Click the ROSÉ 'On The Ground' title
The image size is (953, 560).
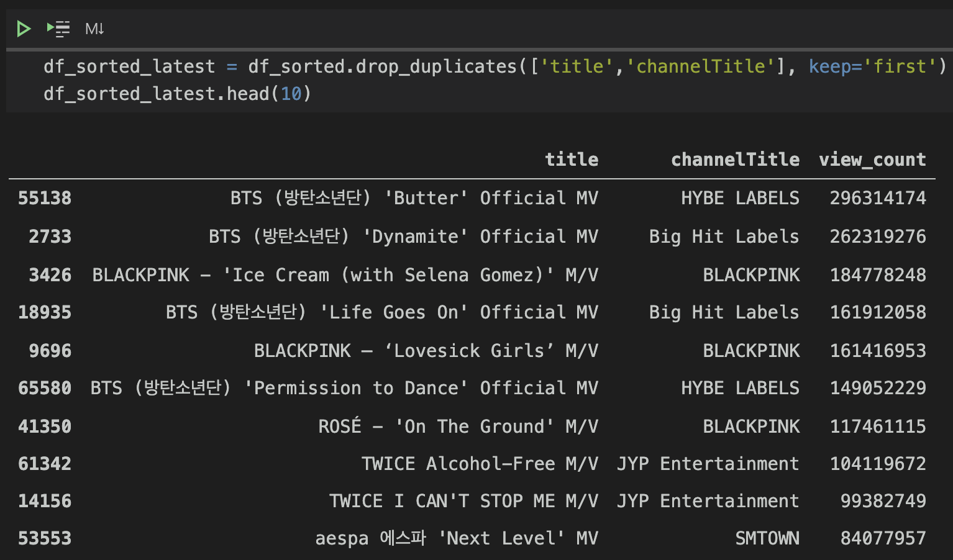(458, 427)
